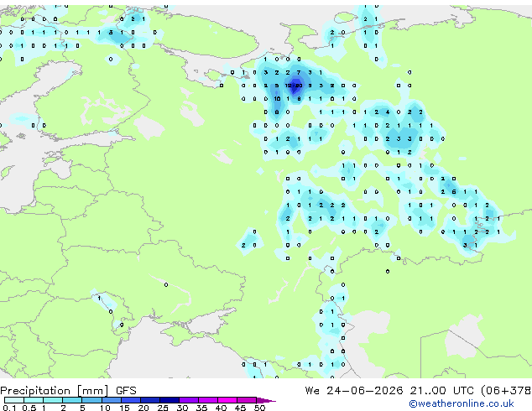532x411 pixels.
Task: Click the map value '12' beside the peak
Action: pos(289,86)
